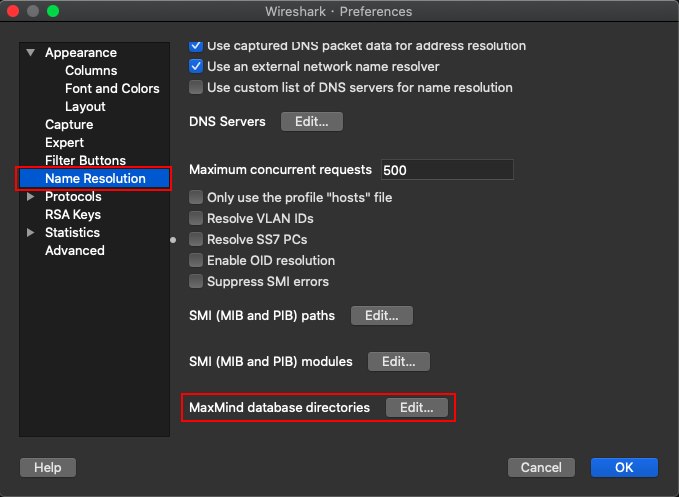Viewport: 679px width, 497px height.
Task: Edit the DNS Servers list
Action: (312, 122)
